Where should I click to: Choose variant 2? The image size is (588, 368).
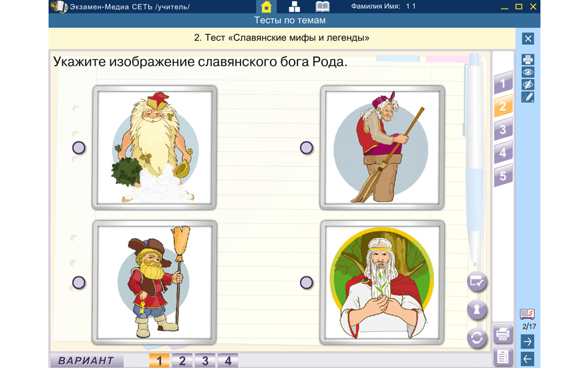(x=182, y=361)
